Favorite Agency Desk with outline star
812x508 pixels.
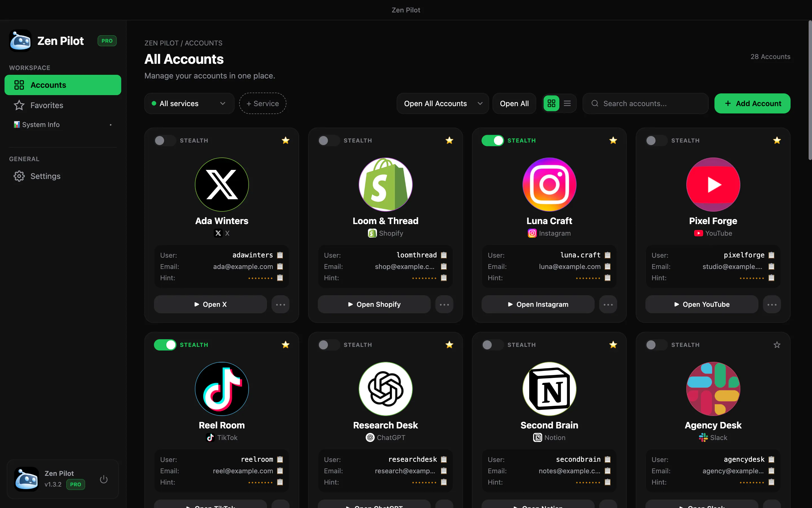point(777,345)
